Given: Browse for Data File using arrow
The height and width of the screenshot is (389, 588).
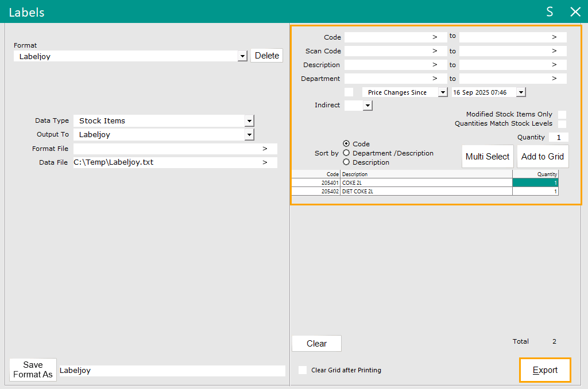Looking at the screenshot, I should tap(265, 162).
